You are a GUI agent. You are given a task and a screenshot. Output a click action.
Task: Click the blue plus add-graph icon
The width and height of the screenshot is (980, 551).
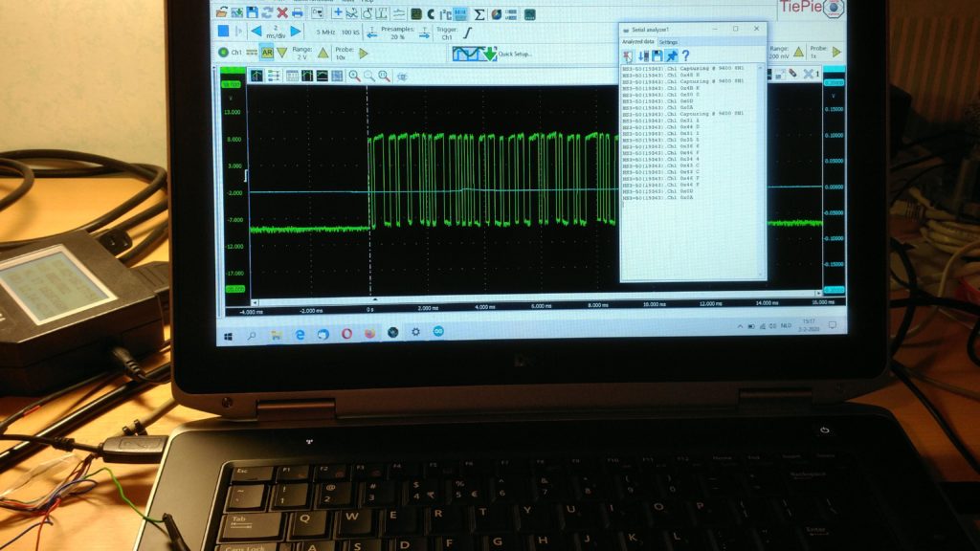(x=338, y=11)
